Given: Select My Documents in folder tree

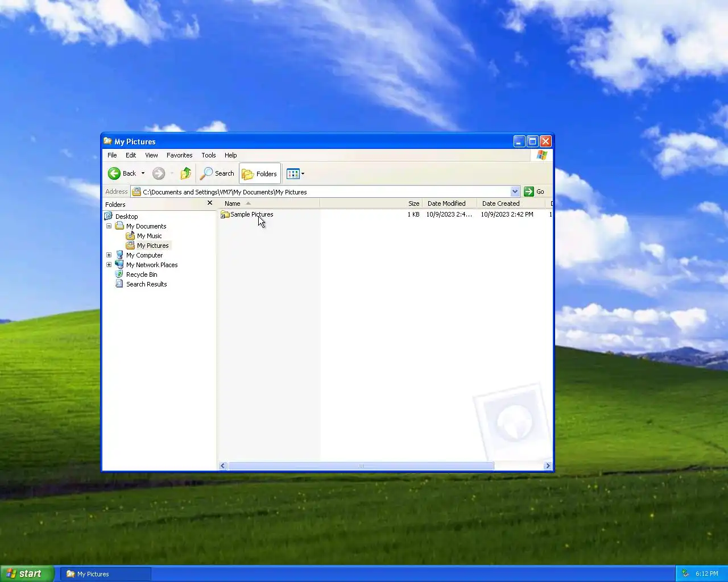Looking at the screenshot, I should 146,226.
